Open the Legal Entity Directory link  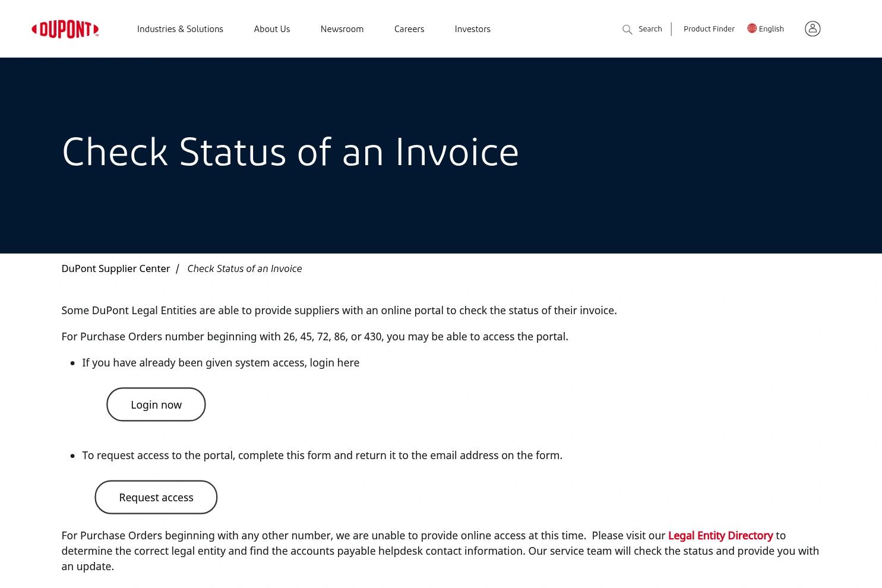coord(720,535)
